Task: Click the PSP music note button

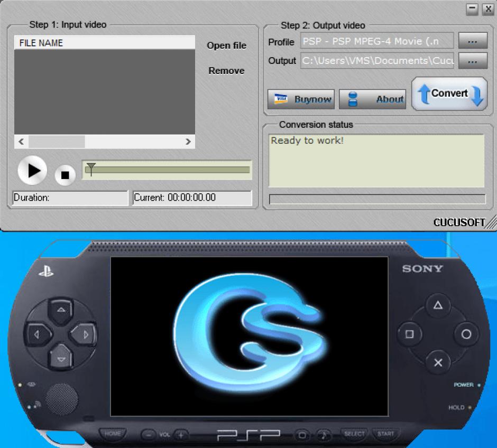Action: point(323,435)
